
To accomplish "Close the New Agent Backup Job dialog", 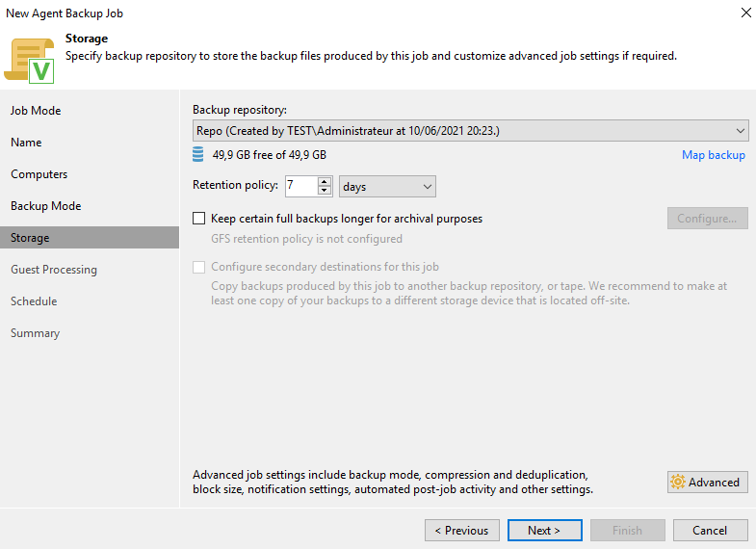I will (x=745, y=13).
